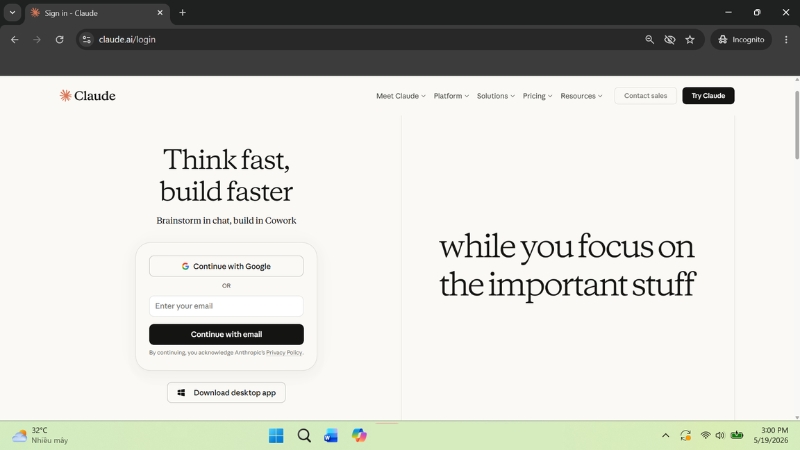Open a new tab with plus button
The image size is (800, 450).
point(182,12)
